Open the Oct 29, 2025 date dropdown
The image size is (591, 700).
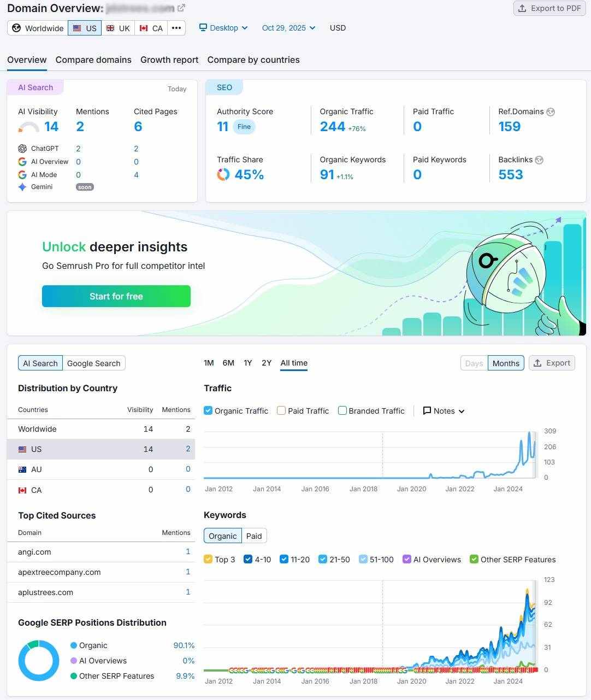pos(288,28)
